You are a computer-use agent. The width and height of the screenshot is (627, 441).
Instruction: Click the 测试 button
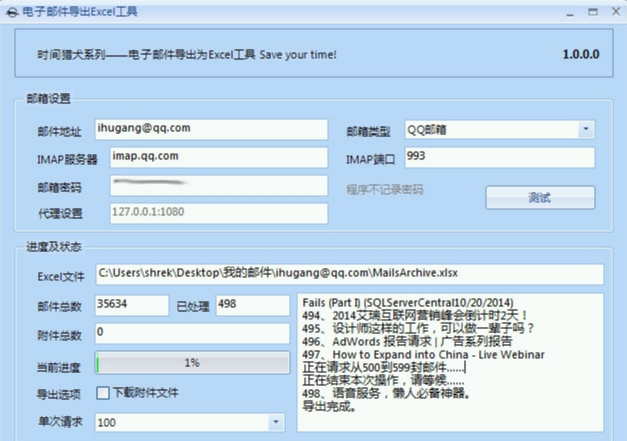pos(540,197)
